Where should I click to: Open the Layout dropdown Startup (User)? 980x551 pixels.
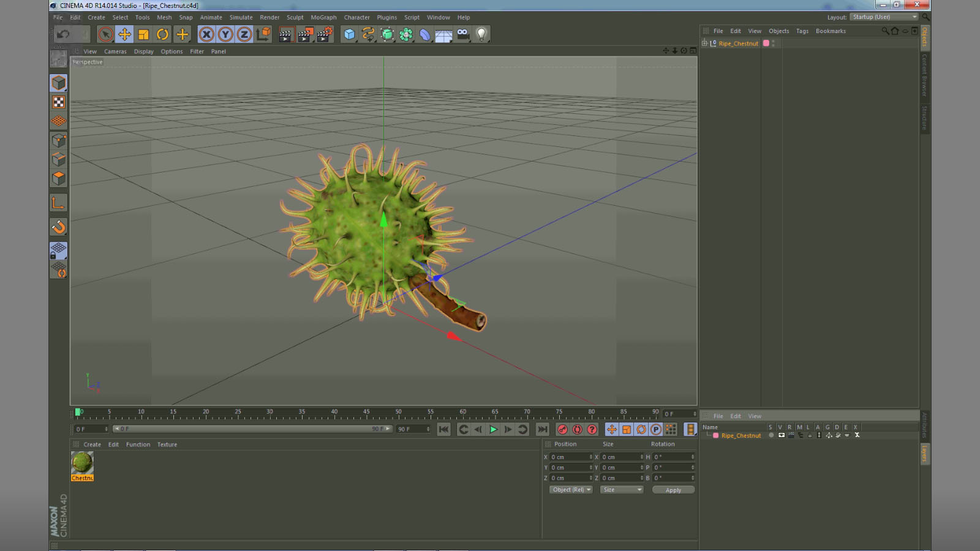tap(884, 17)
